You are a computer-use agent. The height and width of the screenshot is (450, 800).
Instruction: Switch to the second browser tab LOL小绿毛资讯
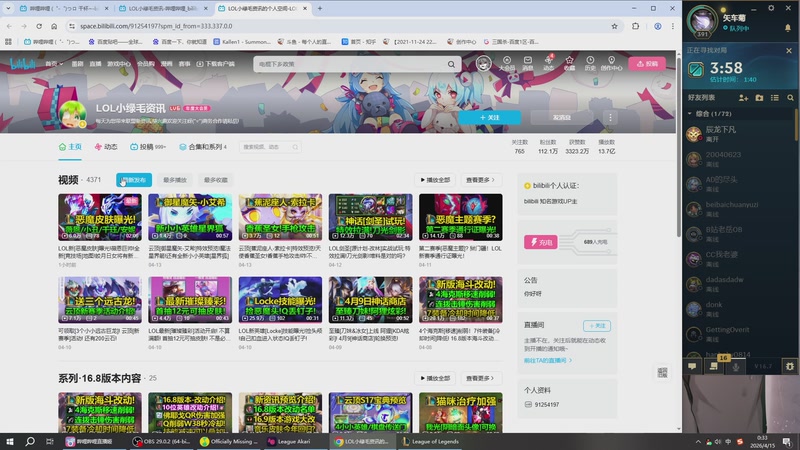tap(163, 8)
